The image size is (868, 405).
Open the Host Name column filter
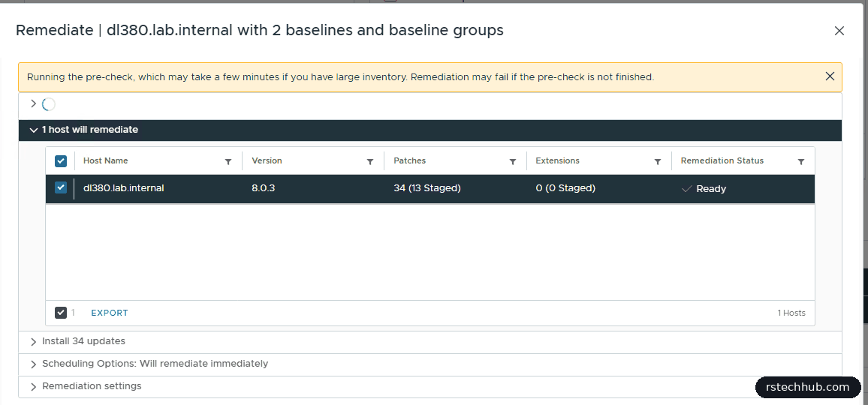click(228, 161)
